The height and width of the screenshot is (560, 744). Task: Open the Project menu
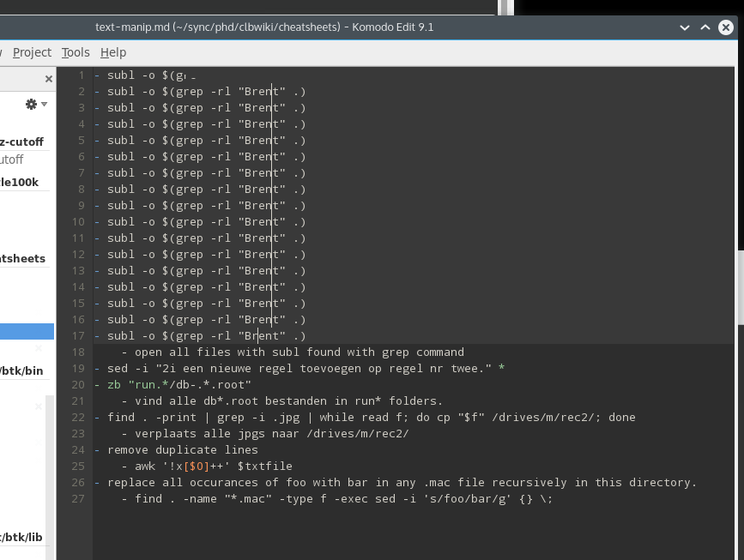click(32, 52)
